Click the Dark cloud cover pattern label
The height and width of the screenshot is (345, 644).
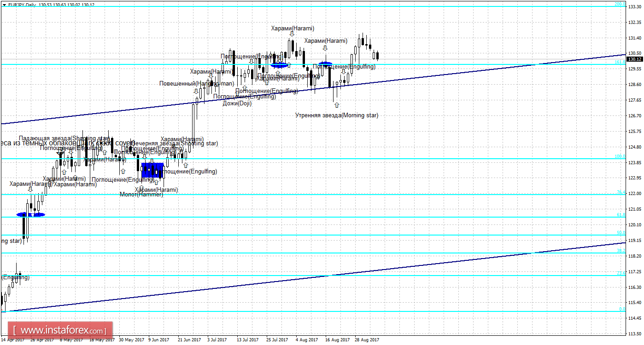[67, 144]
